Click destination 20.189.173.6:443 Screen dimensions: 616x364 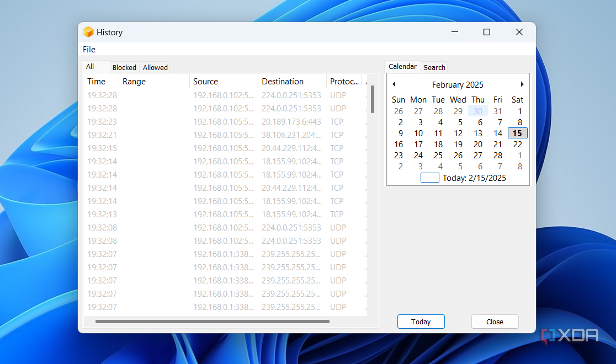tap(291, 122)
